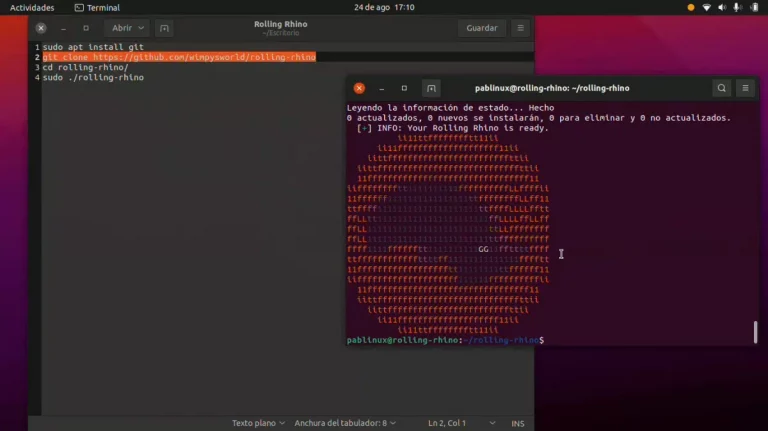Open Texto plano language dropdown
The height and width of the screenshot is (431, 768).
[x=258, y=423]
